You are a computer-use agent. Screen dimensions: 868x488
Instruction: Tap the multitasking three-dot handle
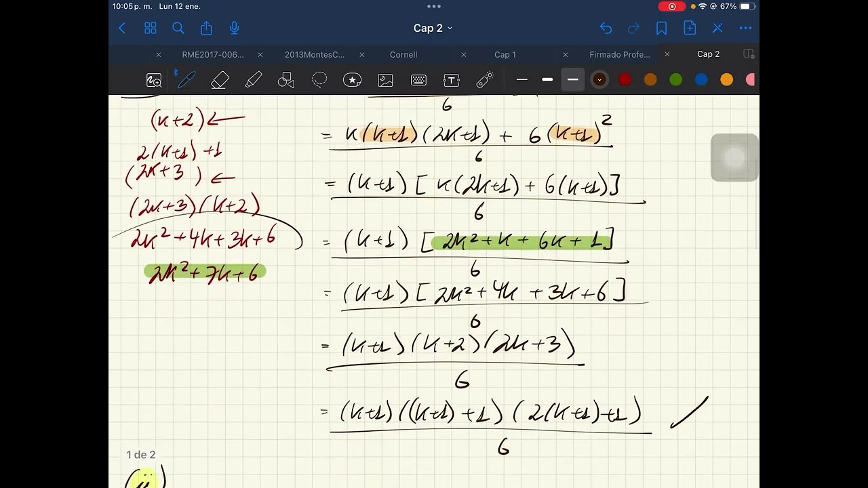click(x=434, y=6)
